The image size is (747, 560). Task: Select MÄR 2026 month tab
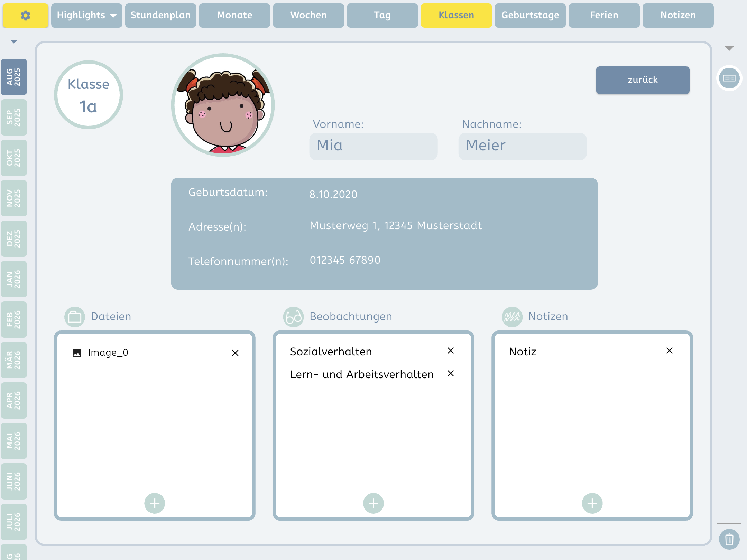point(14,360)
